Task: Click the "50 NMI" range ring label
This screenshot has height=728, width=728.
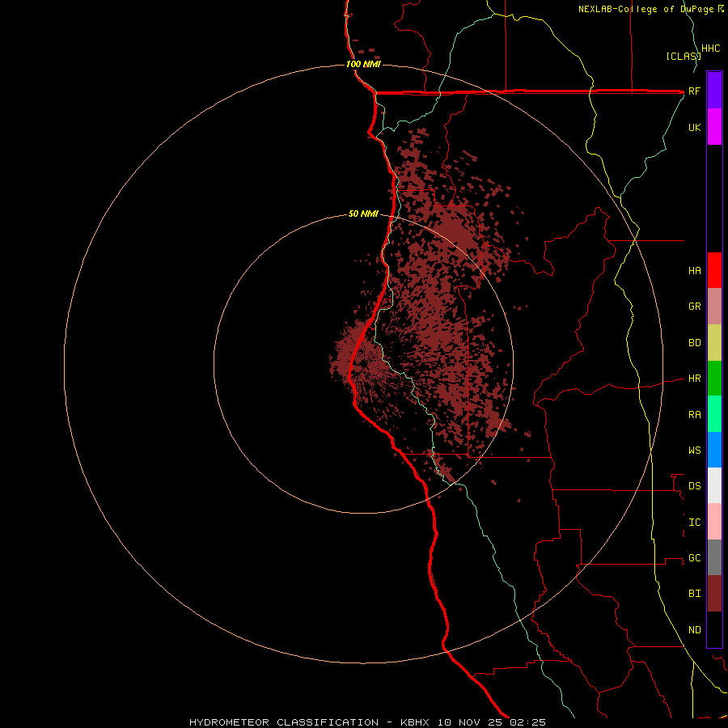Action: pyautogui.click(x=363, y=214)
